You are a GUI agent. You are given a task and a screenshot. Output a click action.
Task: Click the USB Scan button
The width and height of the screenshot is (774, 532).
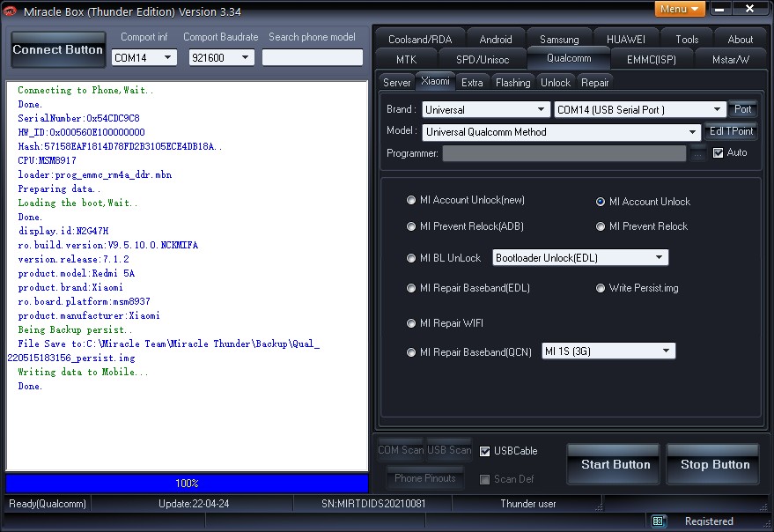[x=449, y=450]
